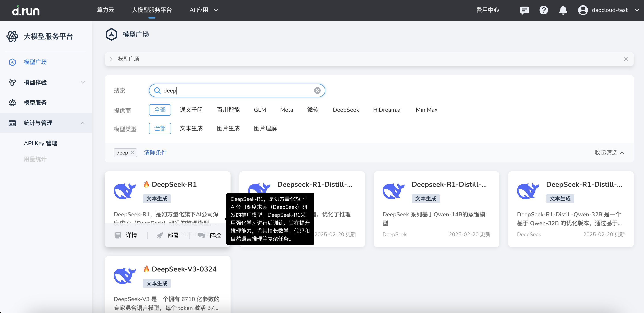This screenshot has height=313, width=644.
Task: Clear the search field with the X icon
Action: pyautogui.click(x=317, y=91)
